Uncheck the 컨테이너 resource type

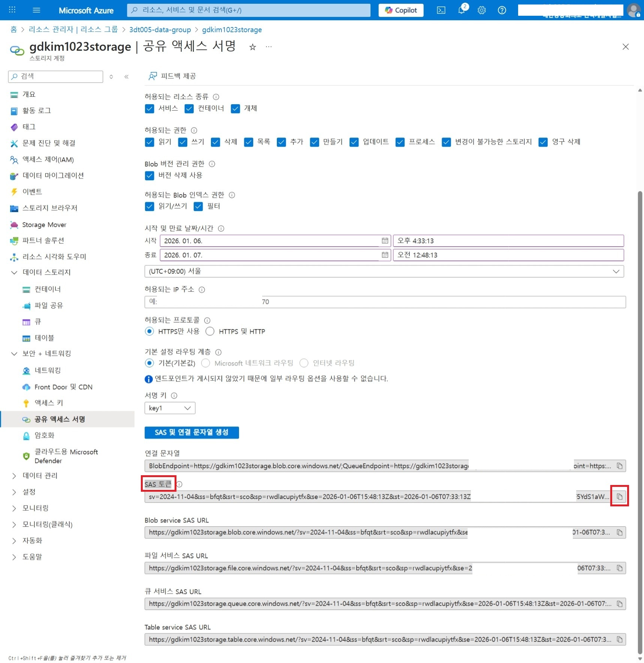click(189, 109)
